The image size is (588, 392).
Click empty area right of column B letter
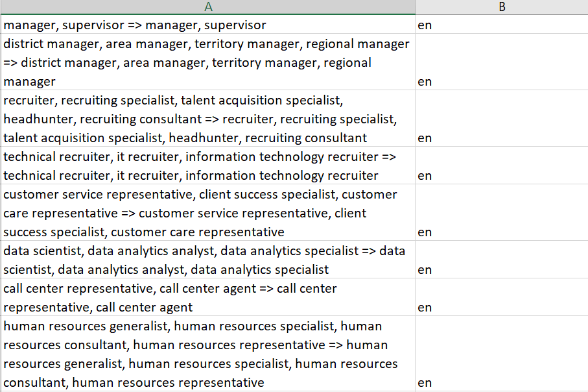point(548,6)
